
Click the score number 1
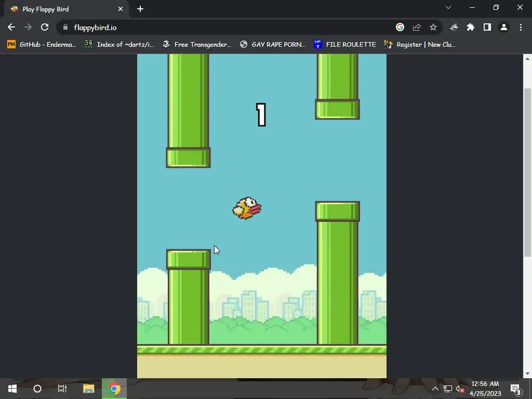(x=261, y=115)
